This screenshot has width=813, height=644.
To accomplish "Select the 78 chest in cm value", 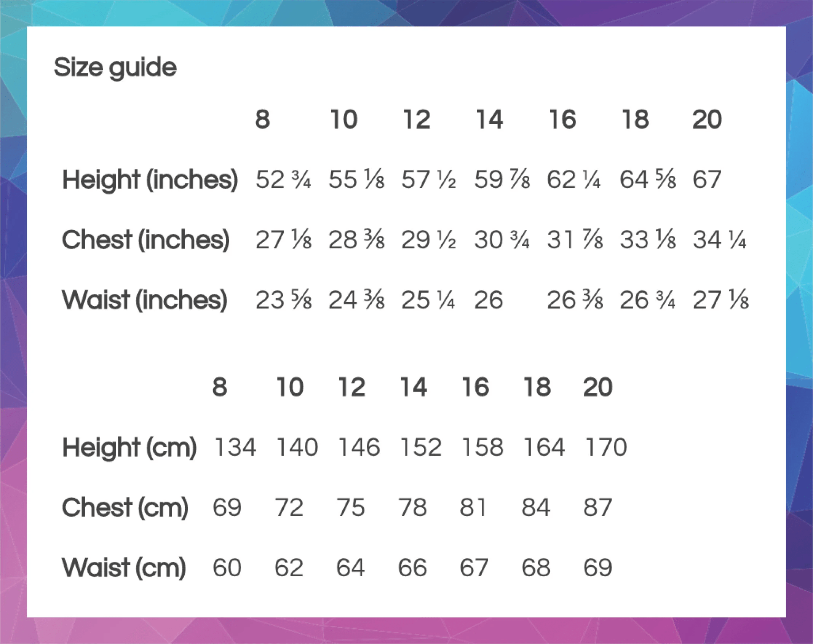I will click(x=412, y=507).
